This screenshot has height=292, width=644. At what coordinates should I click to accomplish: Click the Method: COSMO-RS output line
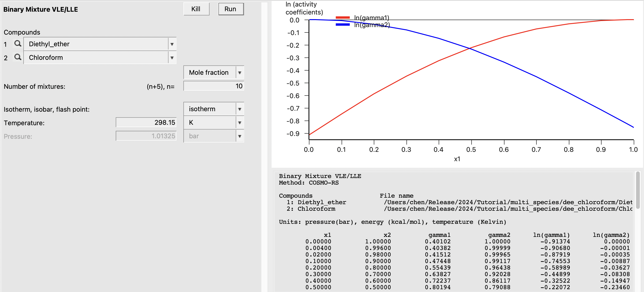point(308,183)
